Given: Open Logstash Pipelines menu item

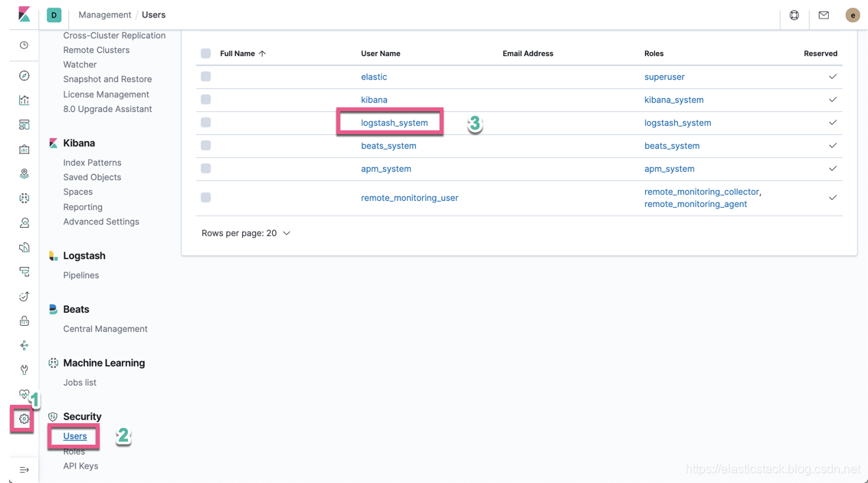Looking at the screenshot, I should 80,275.
